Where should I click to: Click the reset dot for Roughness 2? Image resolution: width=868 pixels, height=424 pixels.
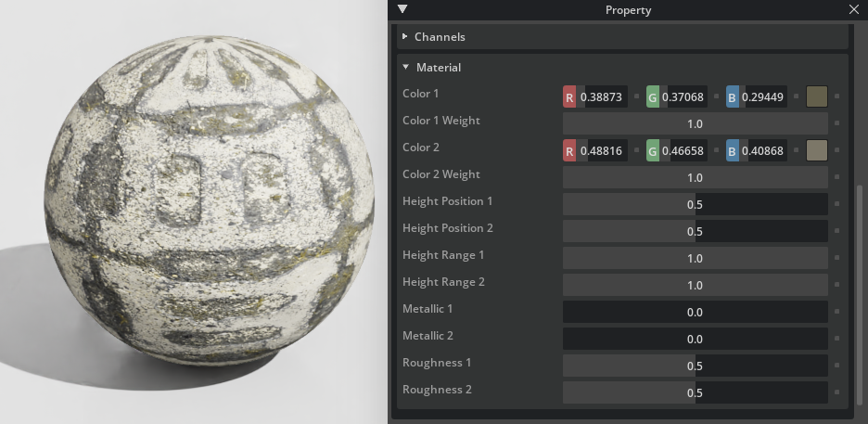click(837, 392)
